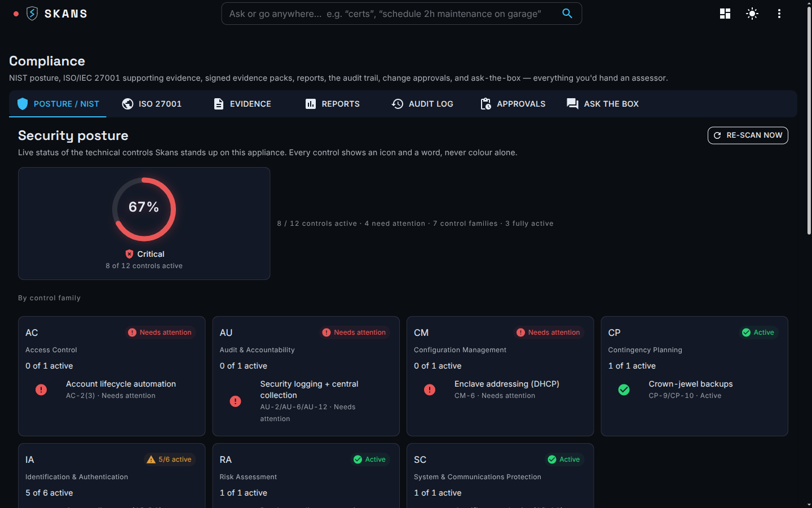Focus the Ask or go anywhere search field
Viewport: 812px width, 508px height.
coord(401,14)
